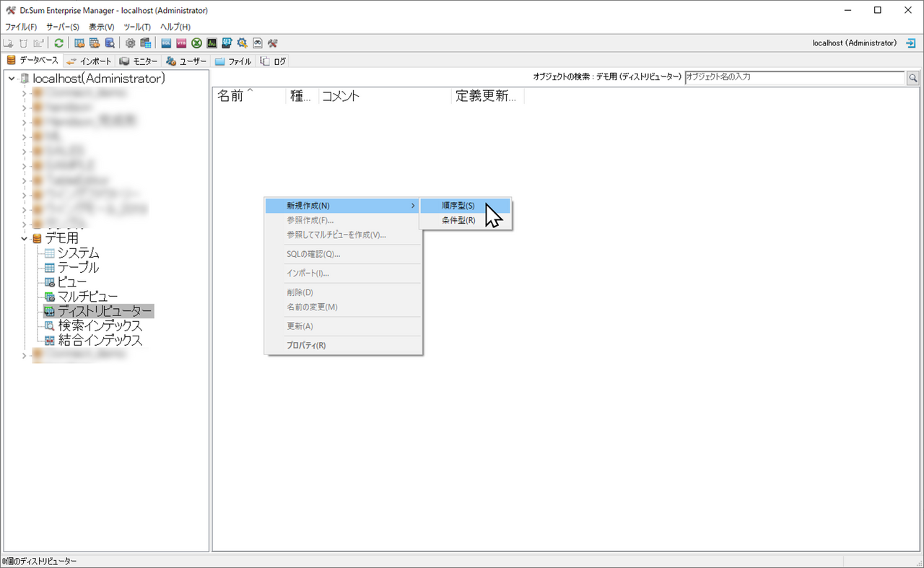924x568 pixels.
Task: Click the first greyed-out connect icon in toolbar
Action: pyautogui.click(x=9, y=43)
